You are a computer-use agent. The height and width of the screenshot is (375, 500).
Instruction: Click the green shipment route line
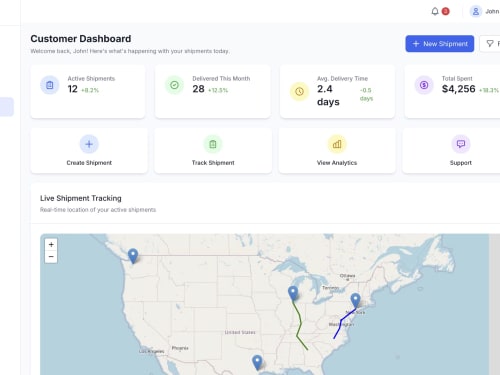(x=300, y=323)
